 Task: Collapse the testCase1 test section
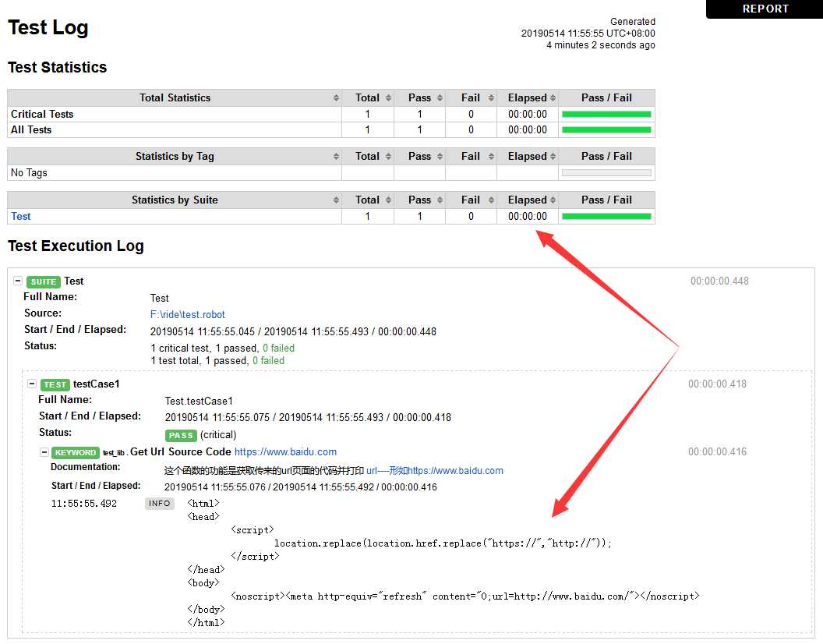pos(32,384)
